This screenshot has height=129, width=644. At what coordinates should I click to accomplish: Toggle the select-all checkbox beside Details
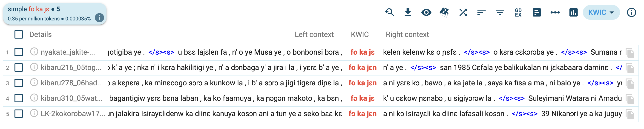[x=18, y=34]
